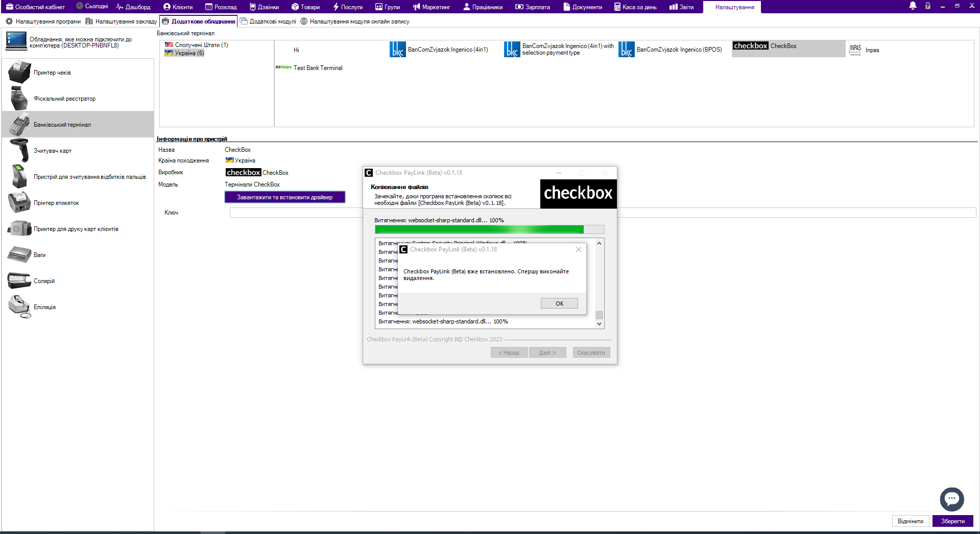Click the install log scroll up arrow
The width and height of the screenshot is (980, 534).
click(599, 243)
